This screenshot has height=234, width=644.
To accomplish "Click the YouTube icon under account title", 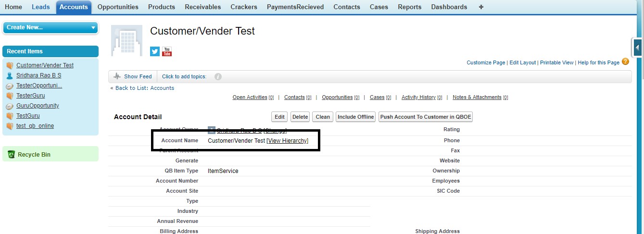I will coord(166,51).
